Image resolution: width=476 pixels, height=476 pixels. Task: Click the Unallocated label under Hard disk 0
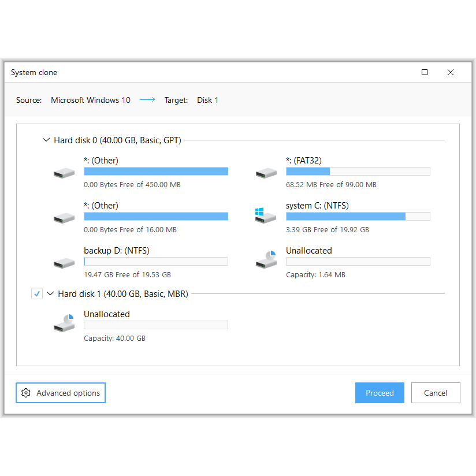(308, 251)
